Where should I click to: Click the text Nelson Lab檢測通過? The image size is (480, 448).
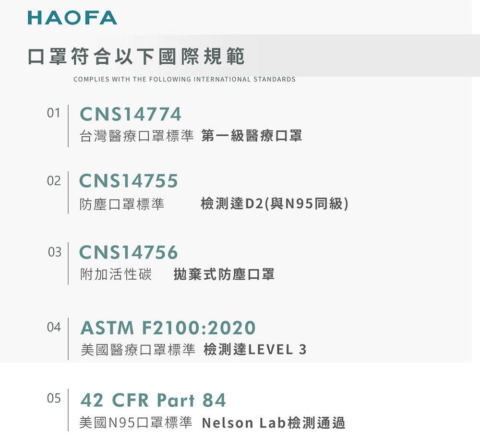[x=274, y=423]
